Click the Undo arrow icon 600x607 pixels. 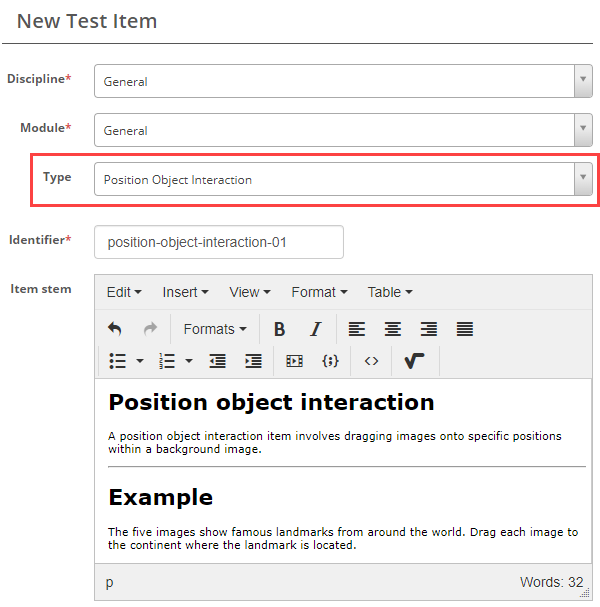point(115,329)
